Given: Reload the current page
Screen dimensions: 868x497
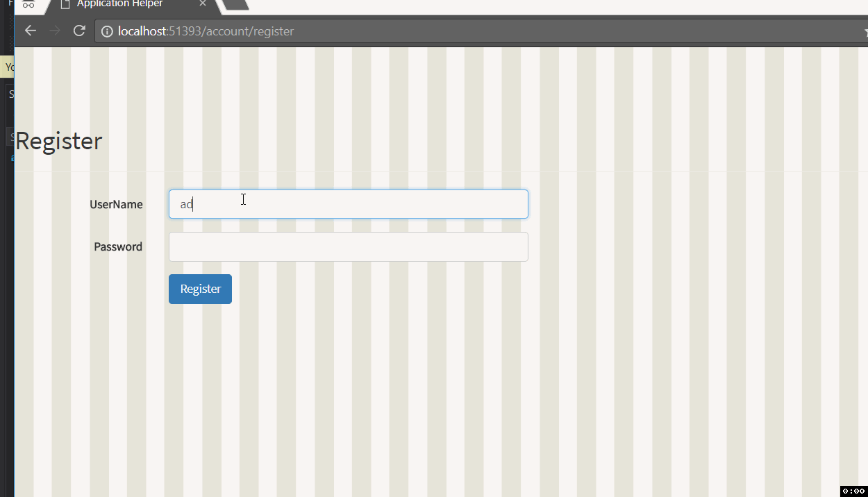Looking at the screenshot, I should coord(79,31).
